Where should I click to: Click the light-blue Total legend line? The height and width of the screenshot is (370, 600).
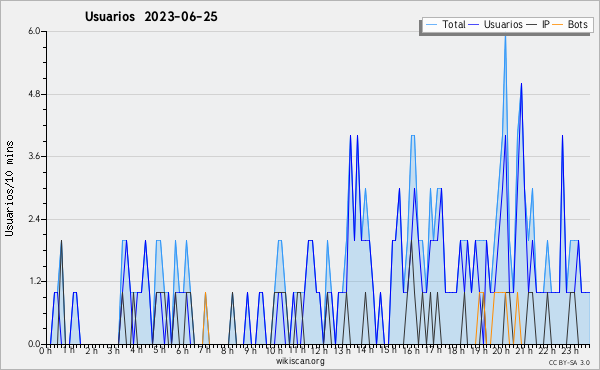[x=431, y=25]
